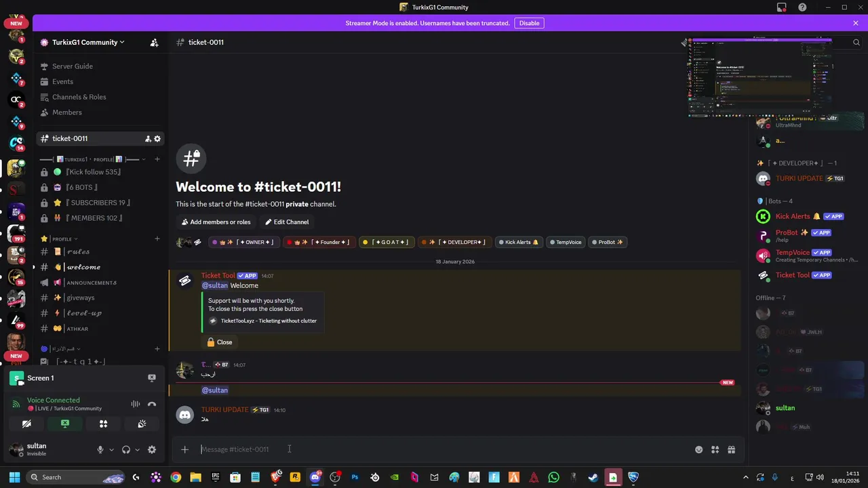Click create invite icon on ticket-0011 channel

pos(147,138)
